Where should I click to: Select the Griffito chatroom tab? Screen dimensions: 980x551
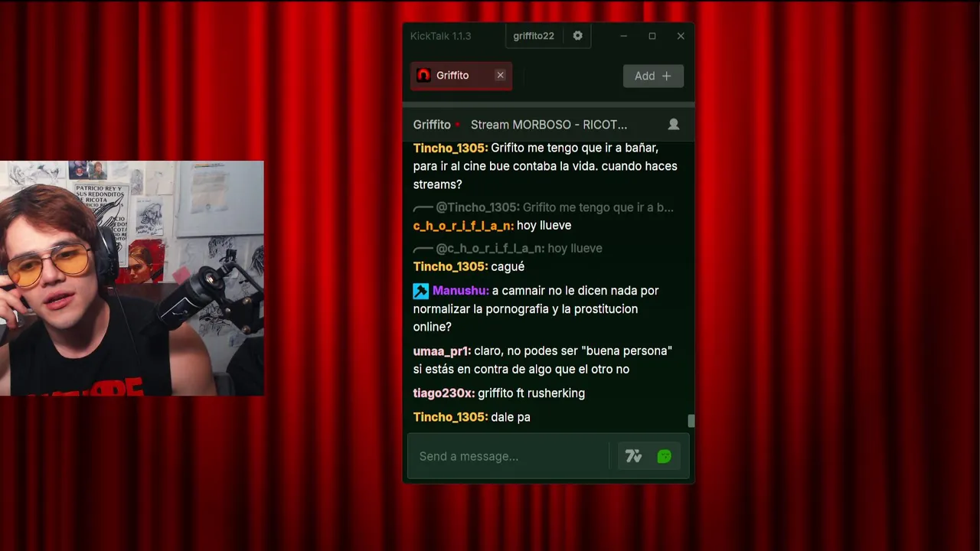pyautogui.click(x=461, y=75)
